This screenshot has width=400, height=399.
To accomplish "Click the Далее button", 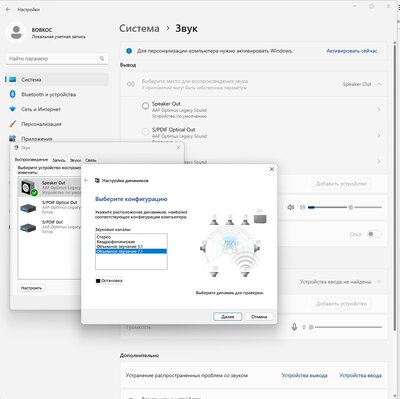I will (228, 317).
